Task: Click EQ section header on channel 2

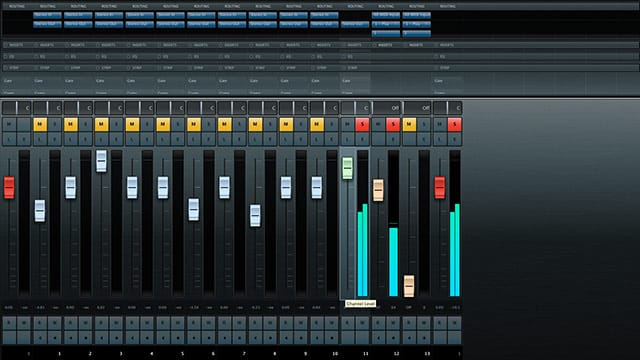Action: (78, 56)
